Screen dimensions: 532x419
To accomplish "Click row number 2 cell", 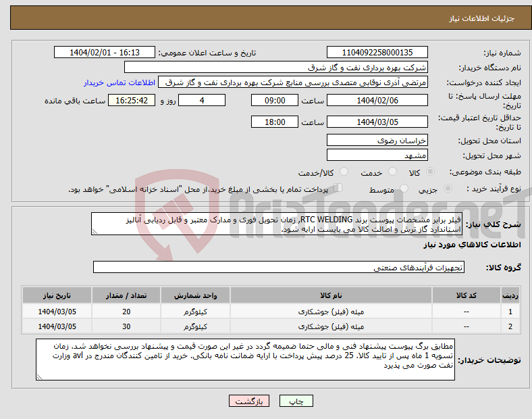I will point(510,326).
